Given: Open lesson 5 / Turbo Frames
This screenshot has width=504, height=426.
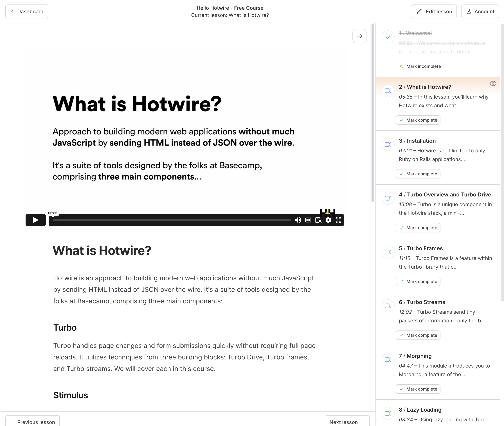Looking at the screenshot, I should [421, 248].
